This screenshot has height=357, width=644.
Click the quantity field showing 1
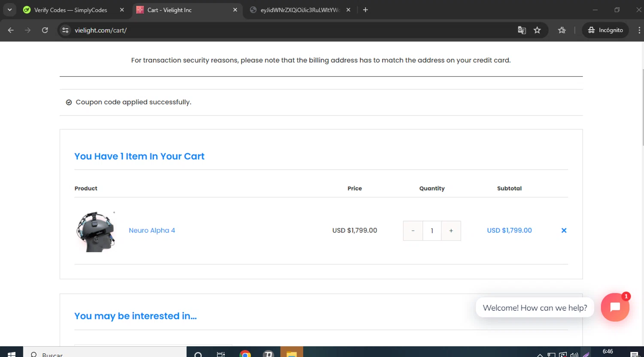(x=432, y=231)
